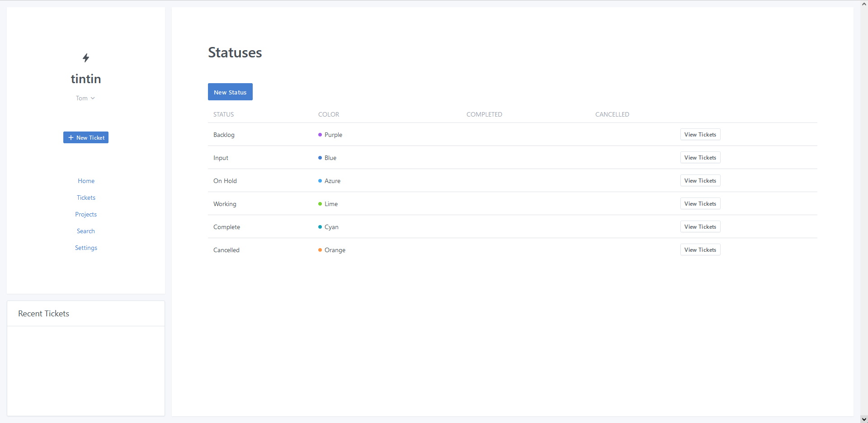The width and height of the screenshot is (868, 423).
Task: Open the Input status link
Action: (221, 158)
